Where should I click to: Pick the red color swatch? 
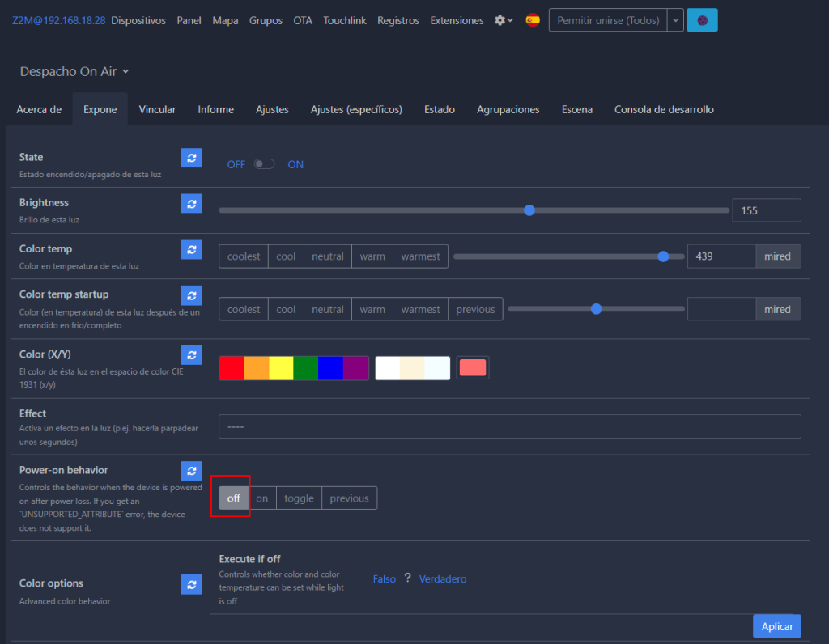point(232,368)
